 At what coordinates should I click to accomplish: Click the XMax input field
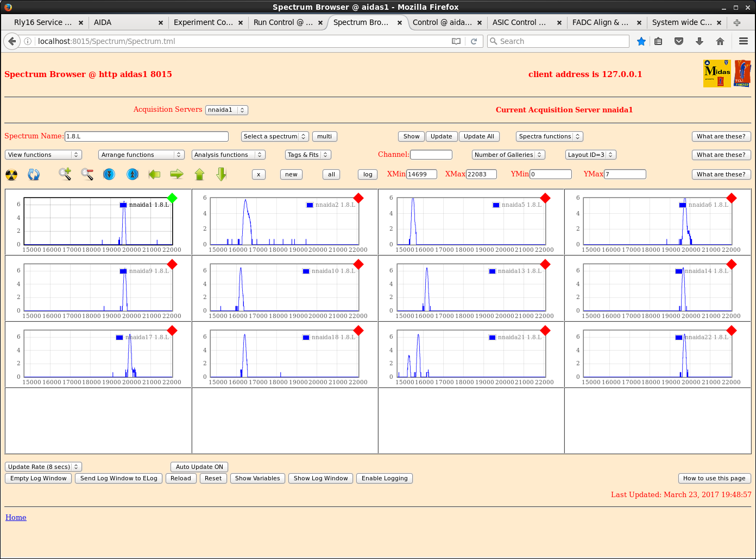481,174
